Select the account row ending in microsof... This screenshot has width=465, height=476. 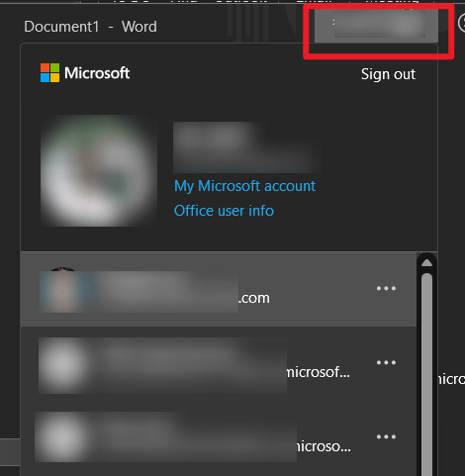pos(219,364)
